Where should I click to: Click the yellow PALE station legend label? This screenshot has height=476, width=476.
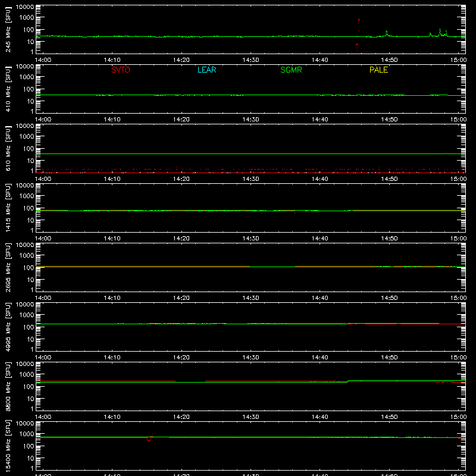378,70
